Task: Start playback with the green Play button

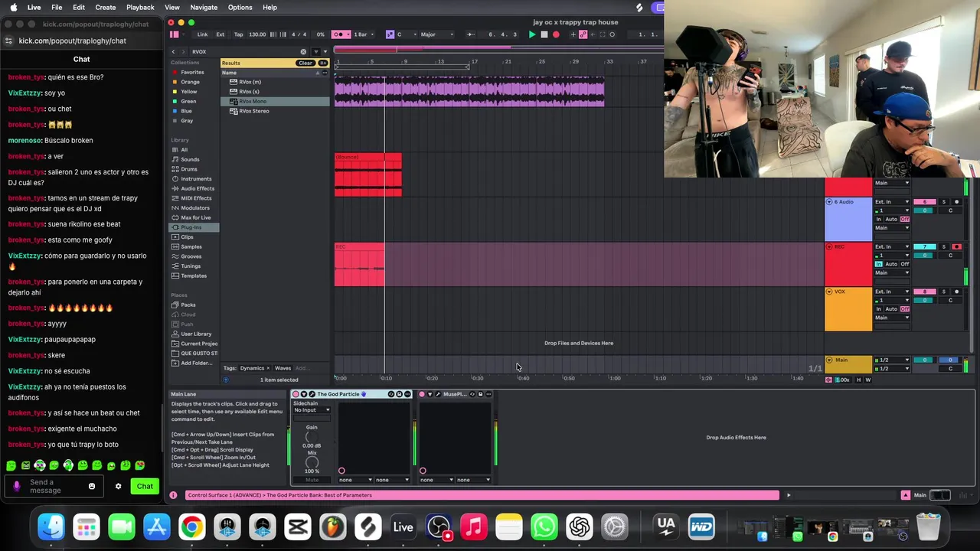Action: pos(532,34)
